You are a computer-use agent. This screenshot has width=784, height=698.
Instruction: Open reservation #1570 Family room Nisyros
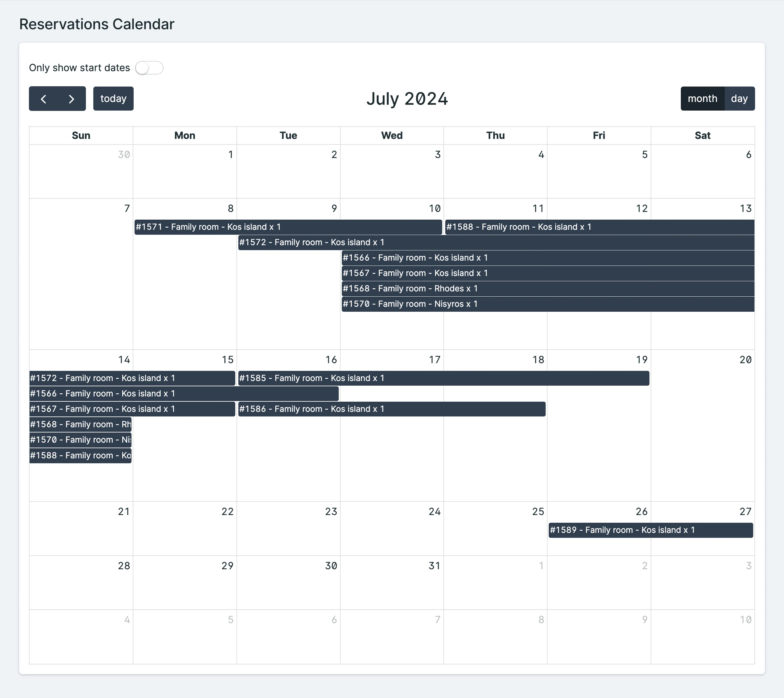click(x=422, y=303)
